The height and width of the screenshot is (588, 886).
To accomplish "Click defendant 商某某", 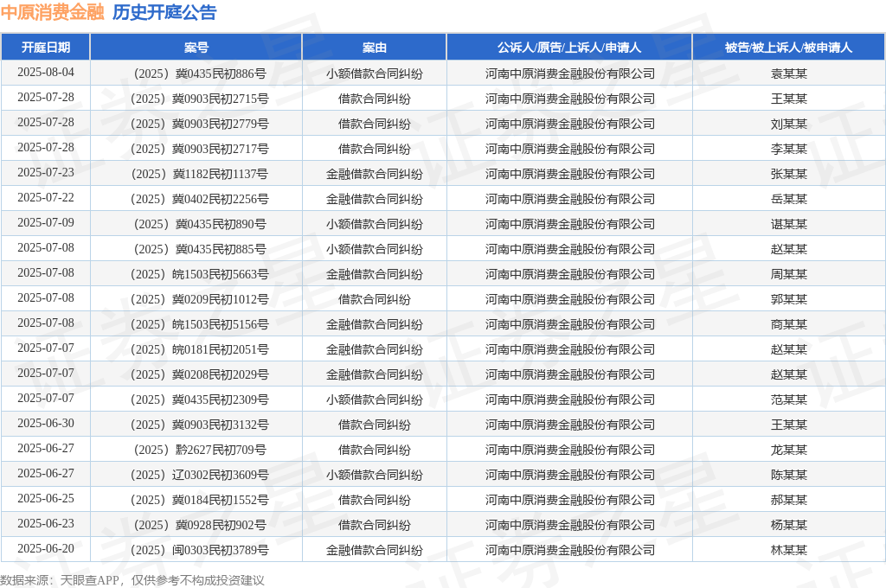I will pos(789,324).
